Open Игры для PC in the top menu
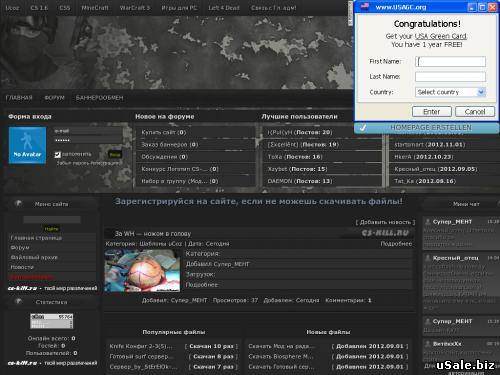This screenshot has height=375, width=500. [179, 7]
